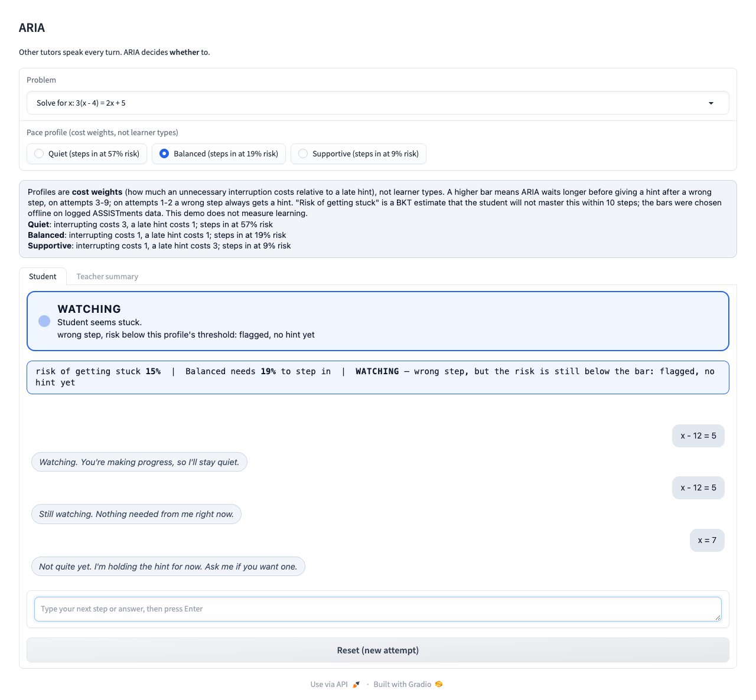Click the Gradio logo icon in footer
Screen dimensions: 756x700
tap(439, 684)
